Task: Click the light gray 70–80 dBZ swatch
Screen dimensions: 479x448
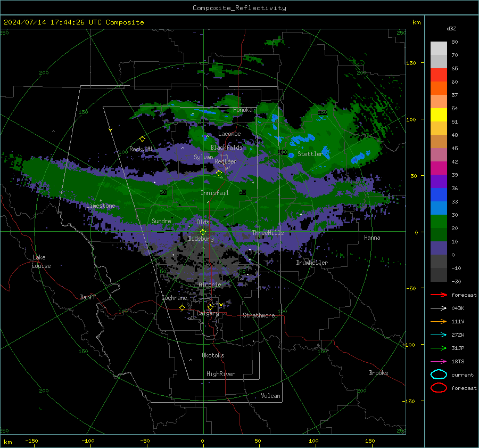Action: pyautogui.click(x=439, y=48)
